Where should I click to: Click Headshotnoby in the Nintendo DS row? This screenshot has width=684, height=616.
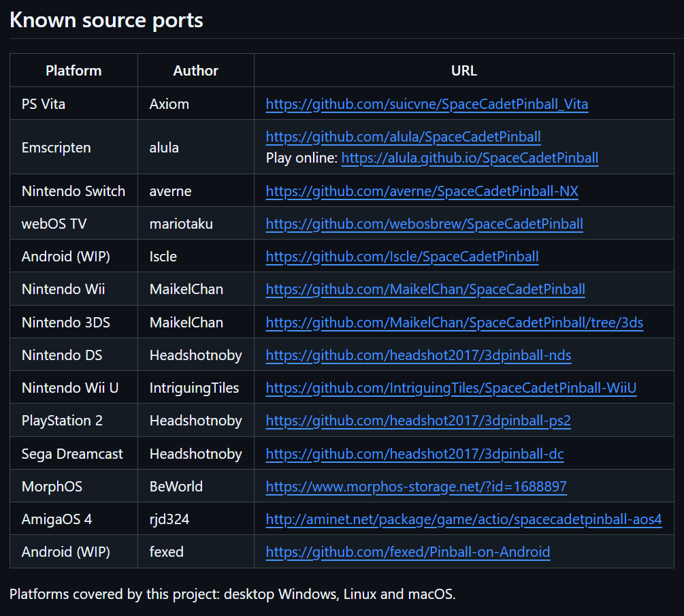[x=195, y=355]
